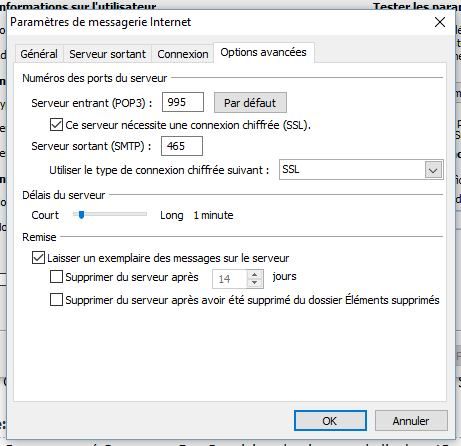Enable Supprimer du serveur après jours checkbox
461x446 pixels.
tap(56, 277)
